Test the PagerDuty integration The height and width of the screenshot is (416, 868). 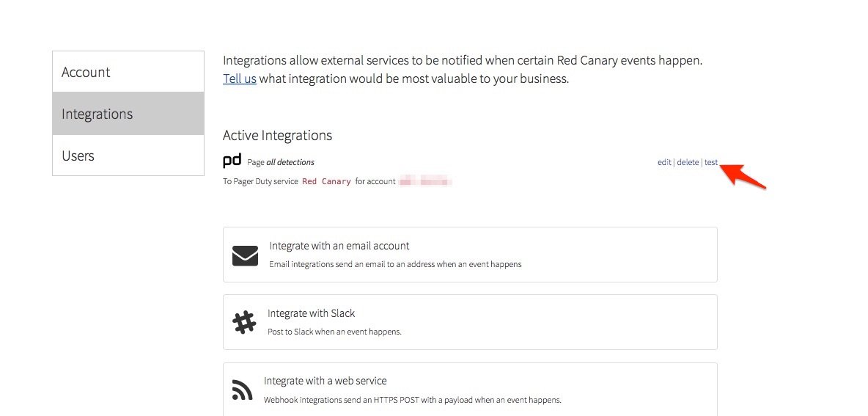[x=711, y=162]
